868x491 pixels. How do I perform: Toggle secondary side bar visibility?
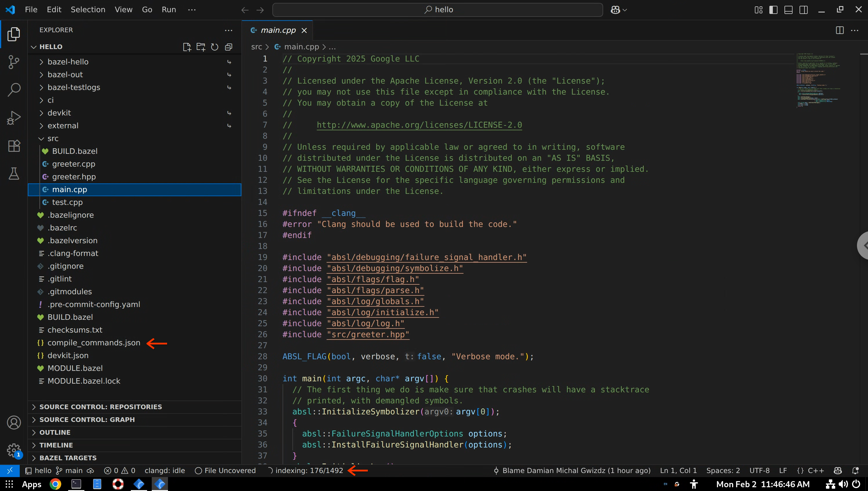[804, 10]
